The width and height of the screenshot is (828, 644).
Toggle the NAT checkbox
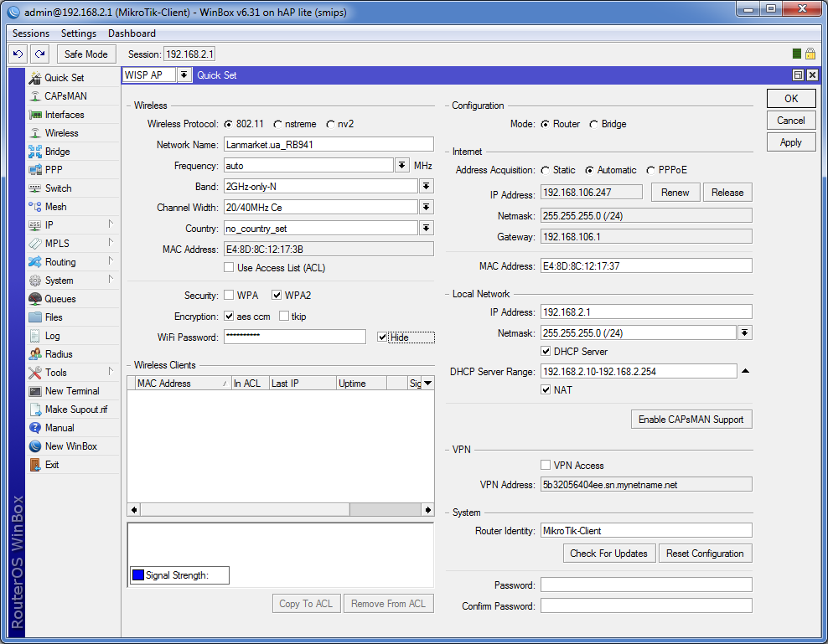[x=546, y=390]
